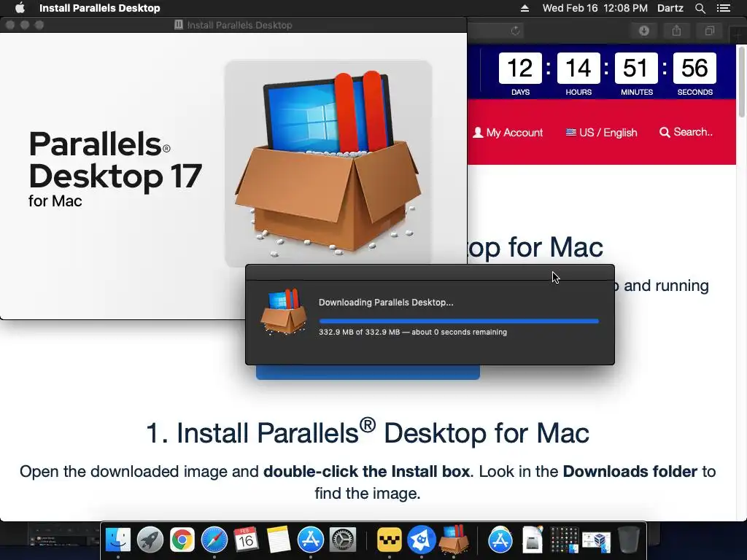Open the app grid stack in dock

click(x=564, y=540)
